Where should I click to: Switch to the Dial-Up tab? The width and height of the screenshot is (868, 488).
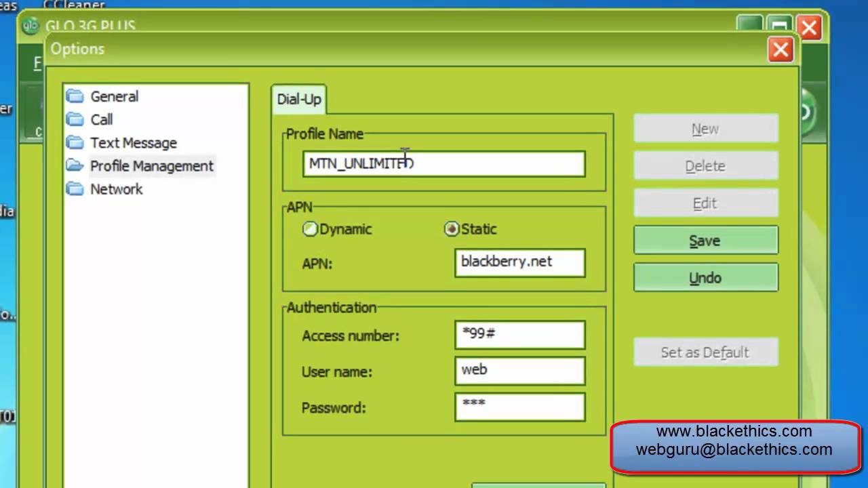coord(298,99)
